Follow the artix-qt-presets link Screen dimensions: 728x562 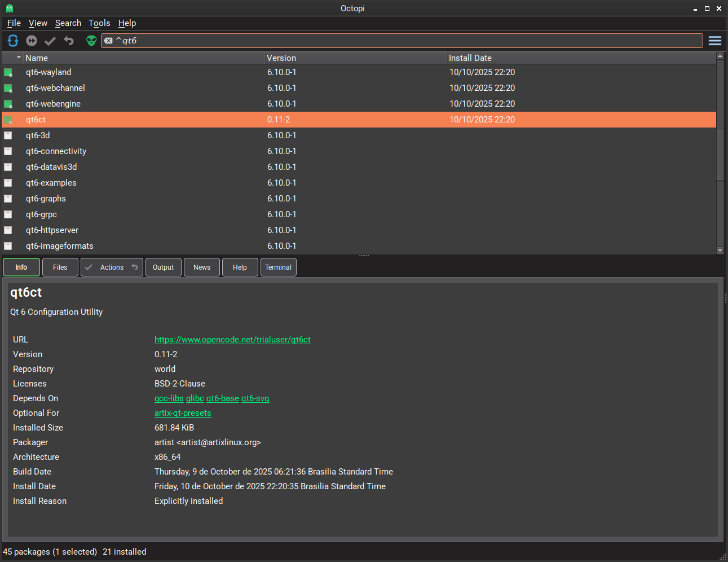tap(183, 413)
